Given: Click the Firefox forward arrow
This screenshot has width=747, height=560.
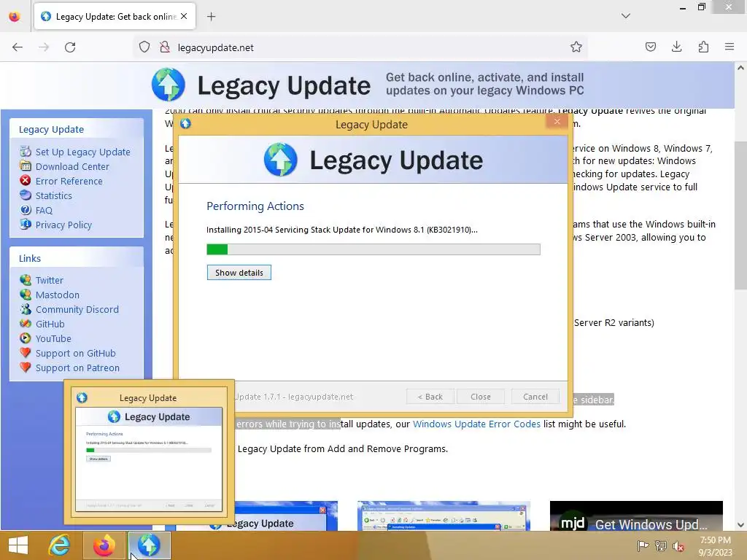Looking at the screenshot, I should point(44,47).
